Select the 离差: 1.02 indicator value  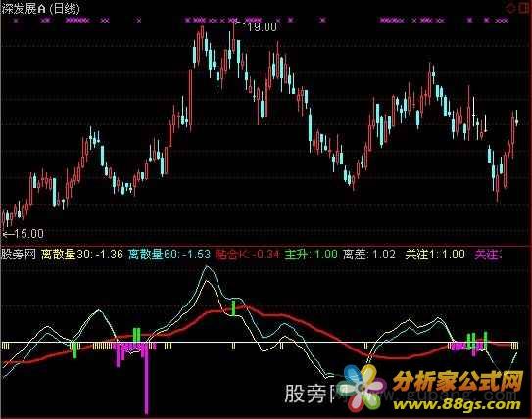(369, 255)
